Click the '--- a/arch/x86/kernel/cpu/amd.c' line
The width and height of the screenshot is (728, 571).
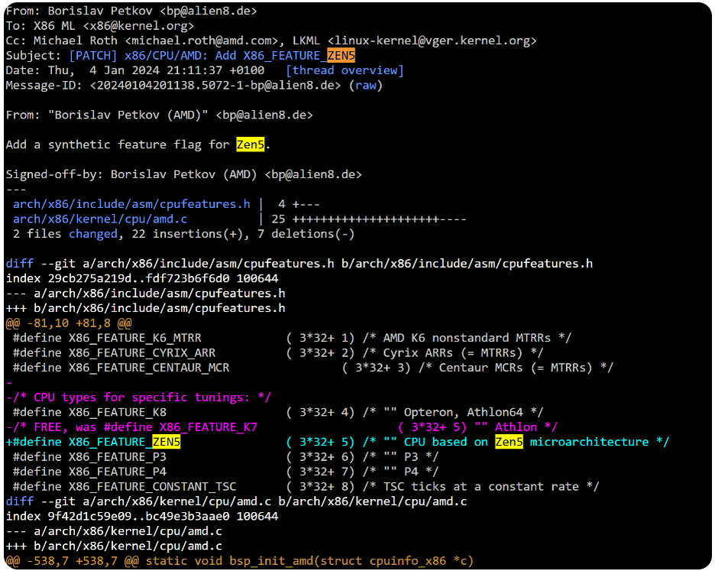tap(114, 531)
